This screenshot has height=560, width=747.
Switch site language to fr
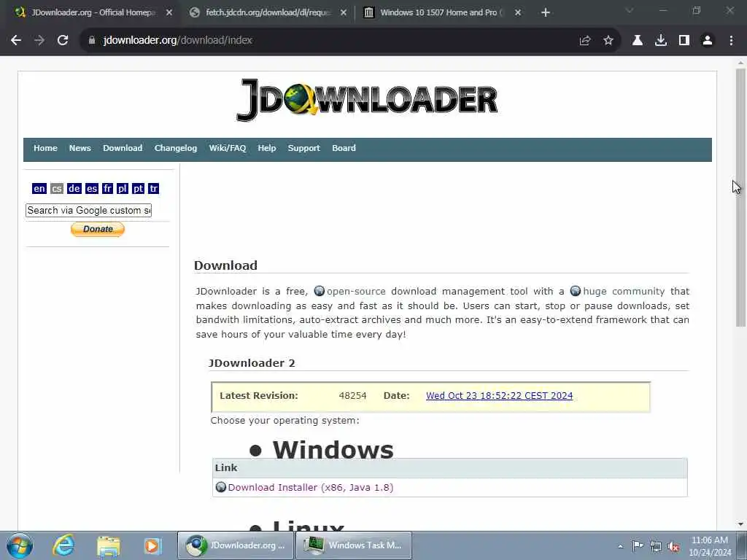click(x=107, y=189)
